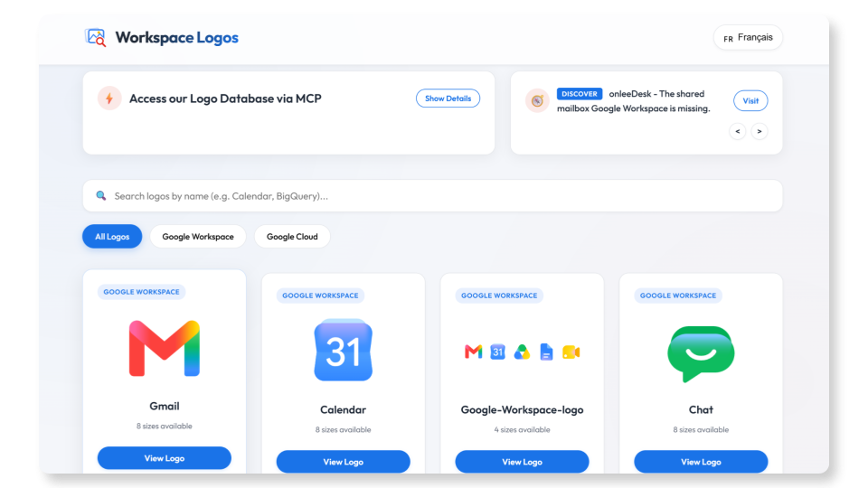Click Google Workspace tag on Google-Workspace-logo card
The image size is (868, 488).
[499, 296]
